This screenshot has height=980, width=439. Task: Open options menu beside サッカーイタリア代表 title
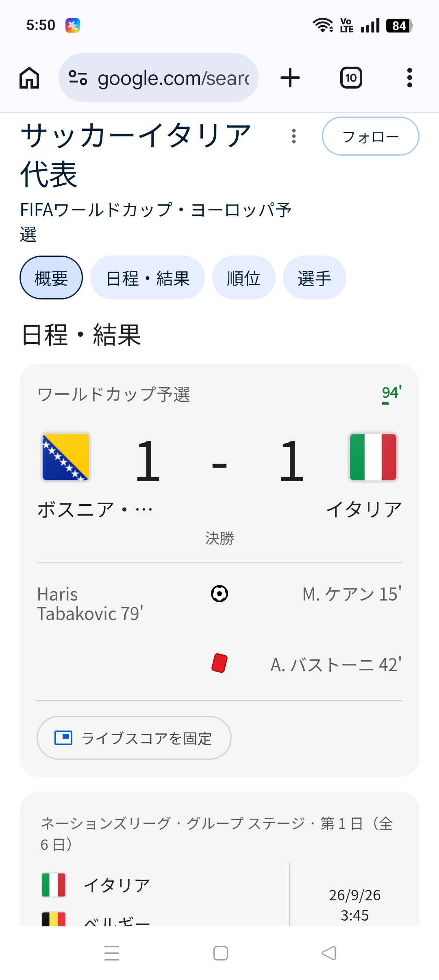coord(293,136)
